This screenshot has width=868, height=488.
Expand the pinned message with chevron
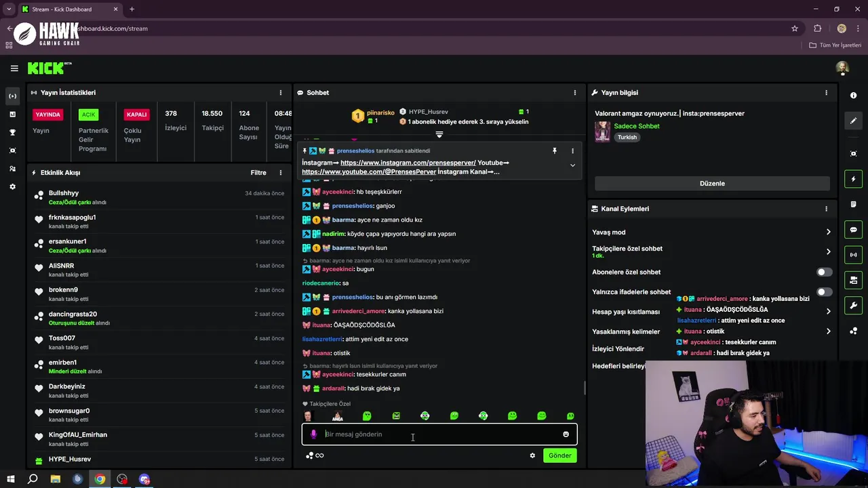[x=572, y=165]
